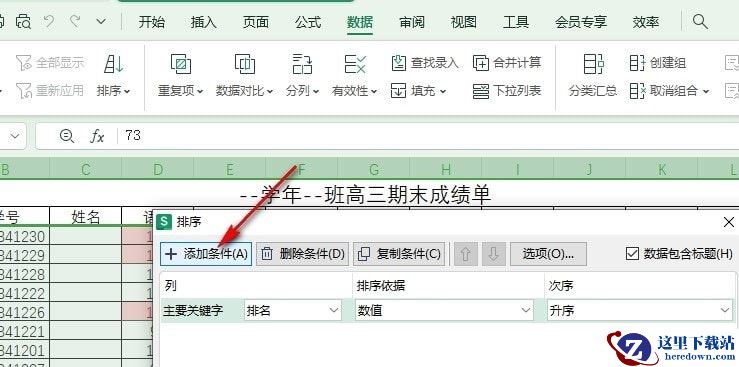Image resolution: width=739 pixels, height=367 pixels.
Task: Expand the 重复项 dropdown
Action: point(200,91)
